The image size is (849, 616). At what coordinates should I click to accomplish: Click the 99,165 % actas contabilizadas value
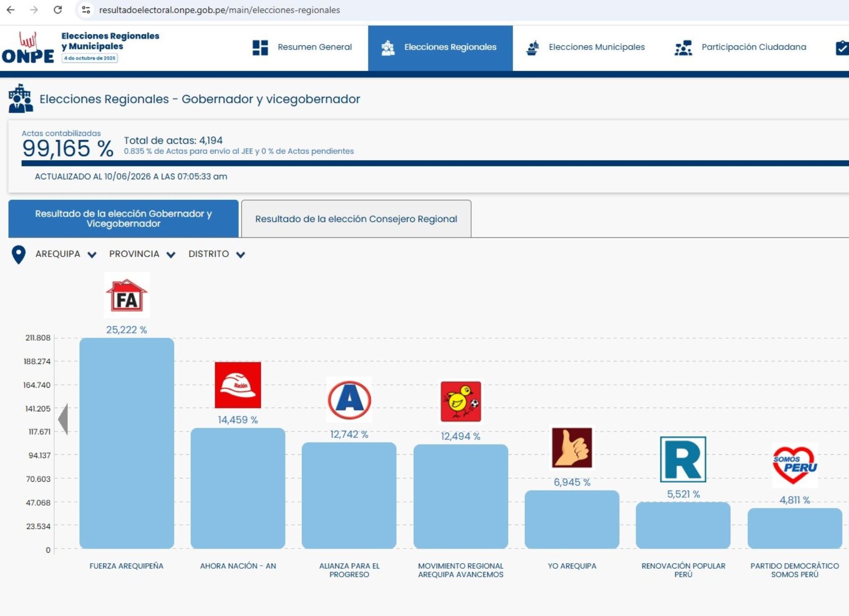tap(68, 149)
